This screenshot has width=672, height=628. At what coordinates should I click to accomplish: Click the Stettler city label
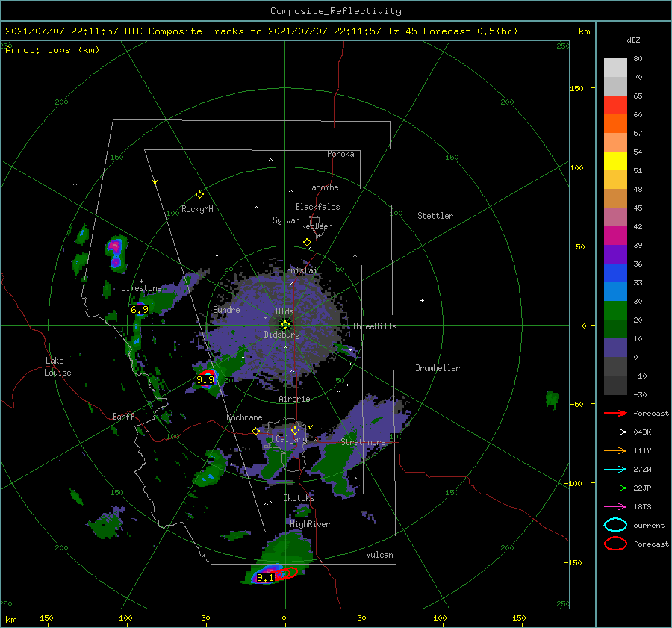(x=435, y=216)
